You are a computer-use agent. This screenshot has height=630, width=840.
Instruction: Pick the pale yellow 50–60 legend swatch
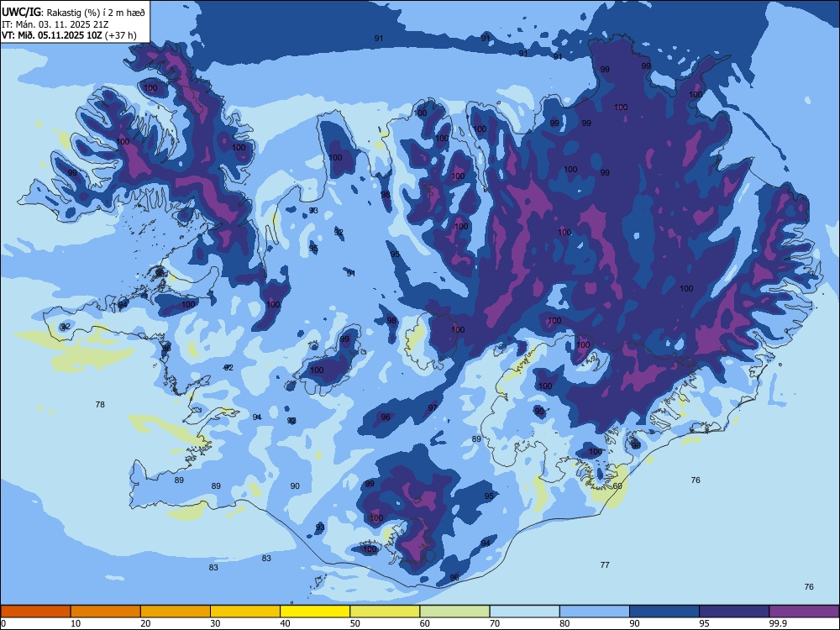[386, 612]
